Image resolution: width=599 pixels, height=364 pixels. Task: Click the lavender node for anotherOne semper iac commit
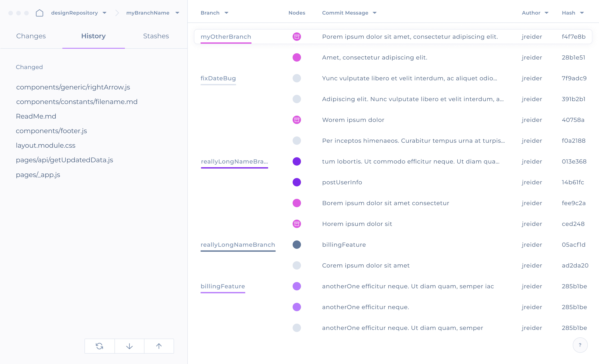297,286
